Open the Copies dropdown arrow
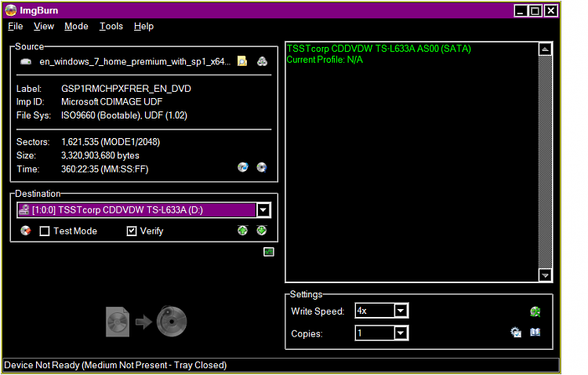Screen dimensions: 588x375 (401, 333)
